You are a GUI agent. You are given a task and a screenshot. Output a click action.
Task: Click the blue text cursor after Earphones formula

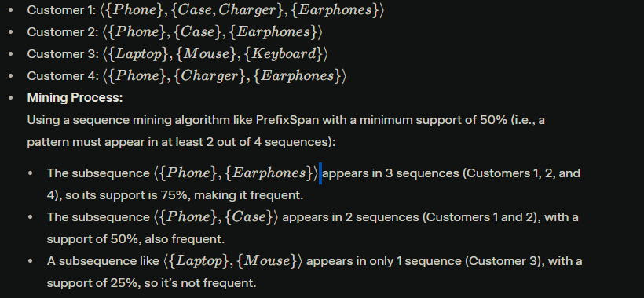(x=320, y=173)
